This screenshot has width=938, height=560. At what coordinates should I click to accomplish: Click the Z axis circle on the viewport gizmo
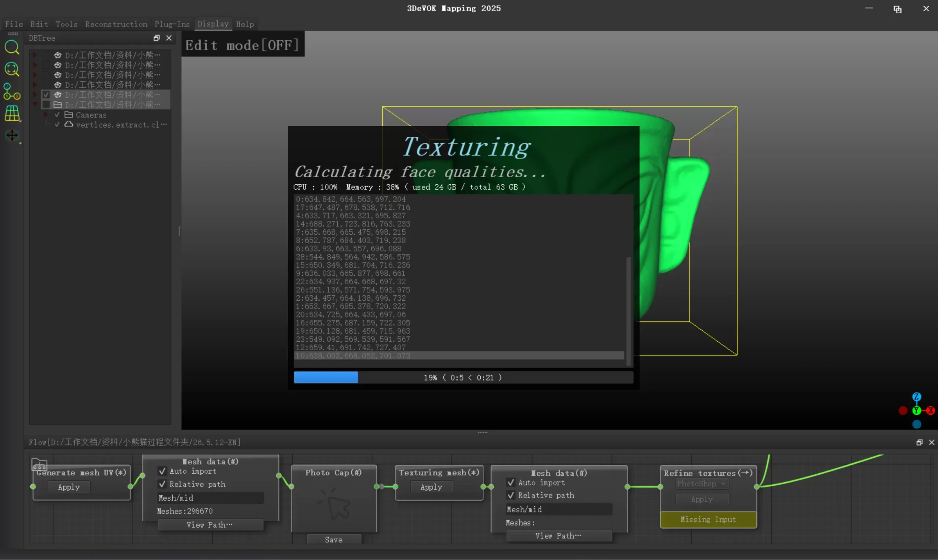917,397
